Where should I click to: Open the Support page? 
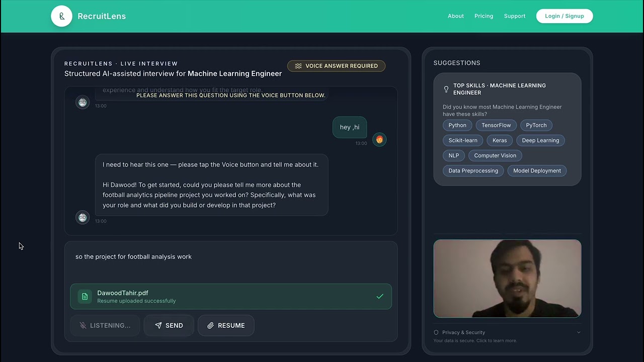click(515, 16)
